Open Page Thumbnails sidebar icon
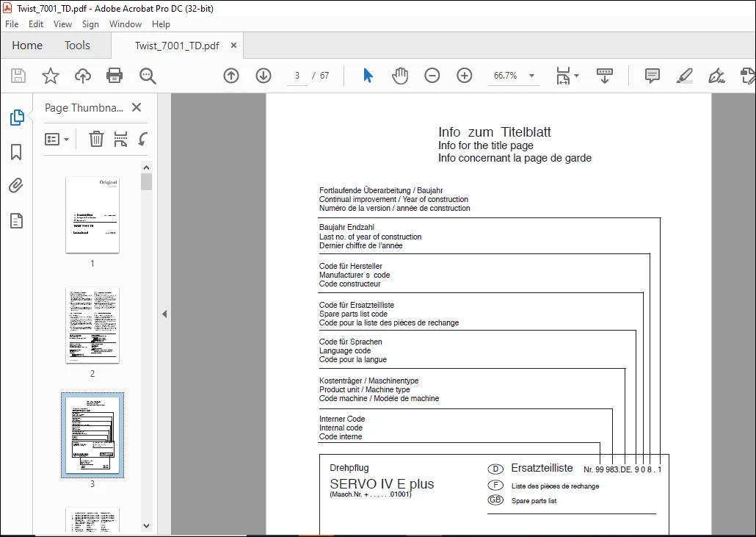Viewport: 756px width, 537px height. click(17, 118)
